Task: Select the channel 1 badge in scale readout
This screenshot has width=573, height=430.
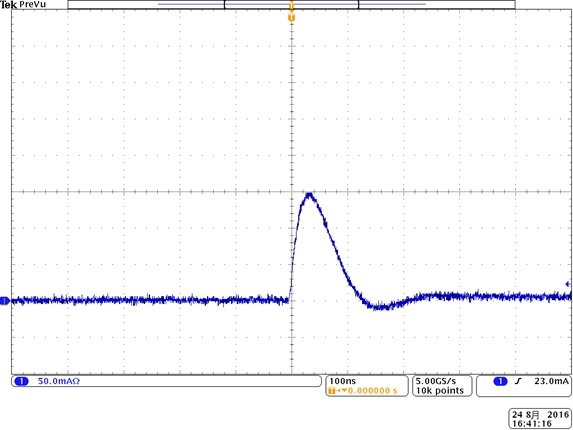Action: click(21, 381)
